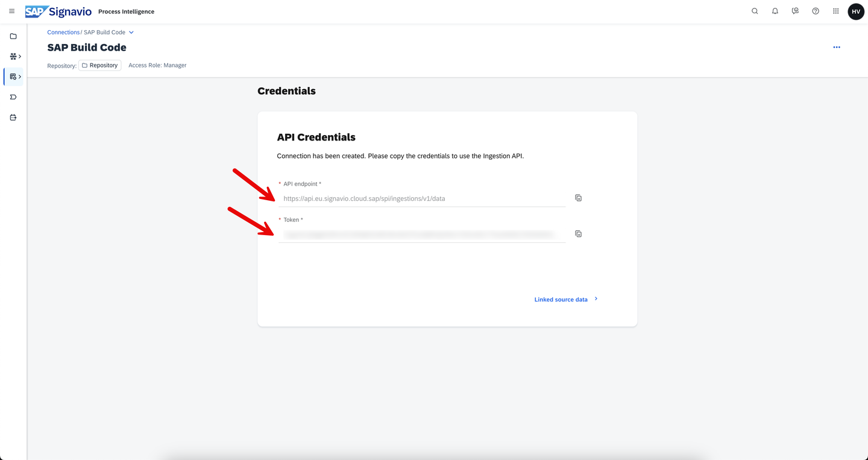This screenshot has height=460, width=868.
Task: Click the "API Credentials" heading
Action: (316, 137)
